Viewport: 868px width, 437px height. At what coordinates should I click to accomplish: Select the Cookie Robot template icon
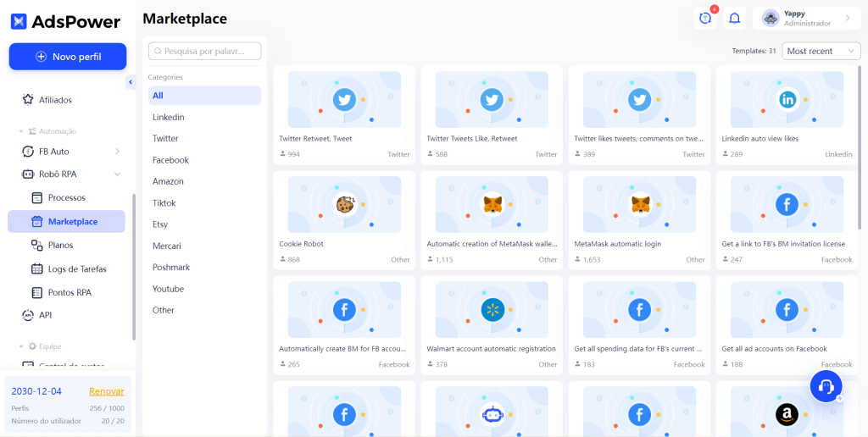tap(344, 205)
